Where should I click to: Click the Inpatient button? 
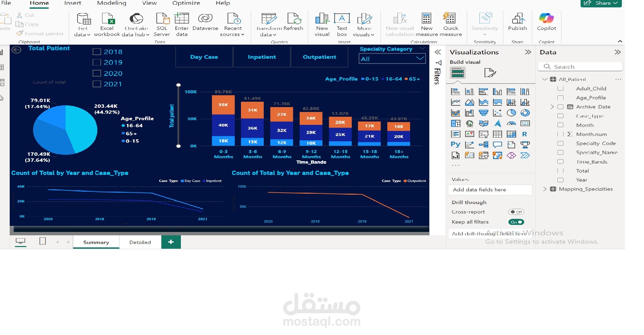tap(262, 57)
